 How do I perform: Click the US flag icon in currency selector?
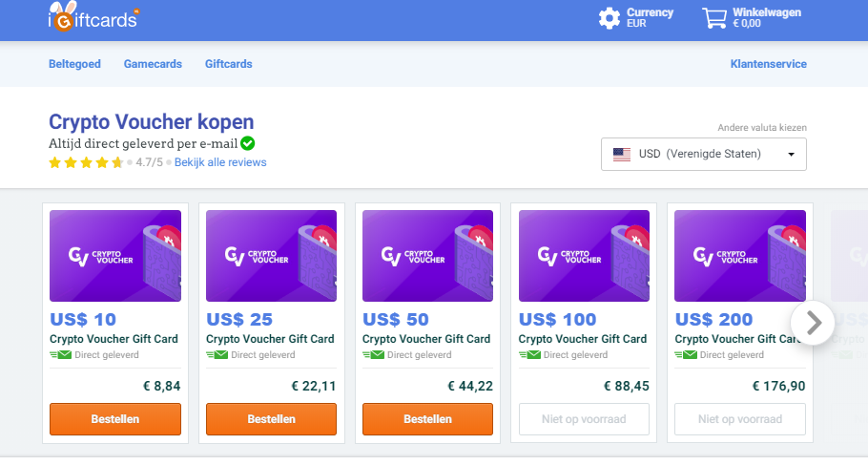pos(622,154)
